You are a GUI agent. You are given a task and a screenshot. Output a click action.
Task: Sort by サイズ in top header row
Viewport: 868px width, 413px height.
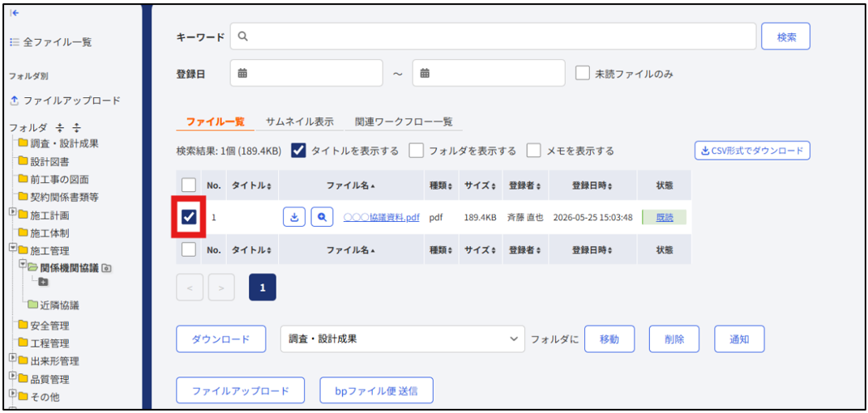coord(480,185)
